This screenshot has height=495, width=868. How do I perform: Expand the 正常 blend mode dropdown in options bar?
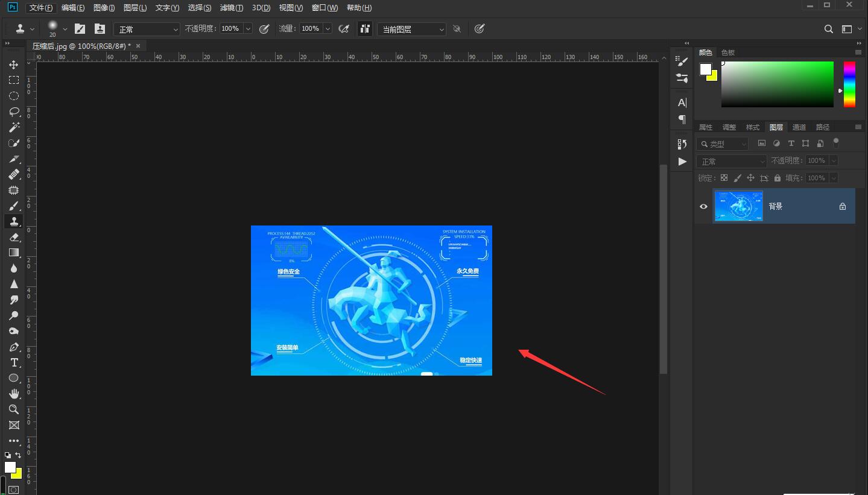point(147,29)
